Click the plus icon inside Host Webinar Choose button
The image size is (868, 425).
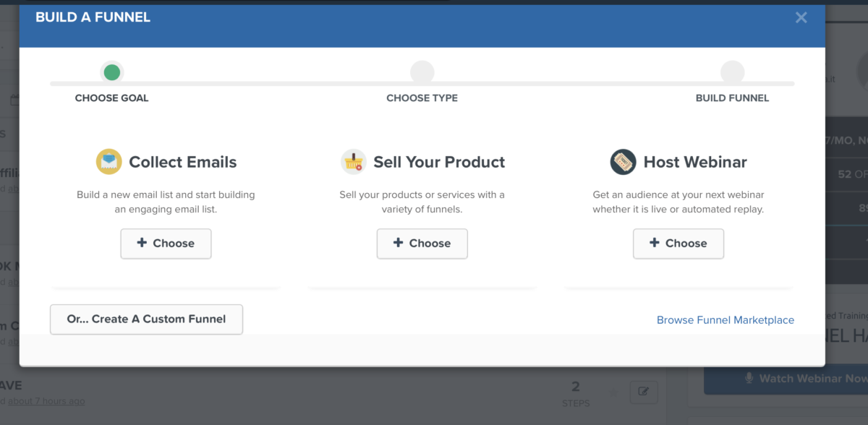tap(655, 244)
